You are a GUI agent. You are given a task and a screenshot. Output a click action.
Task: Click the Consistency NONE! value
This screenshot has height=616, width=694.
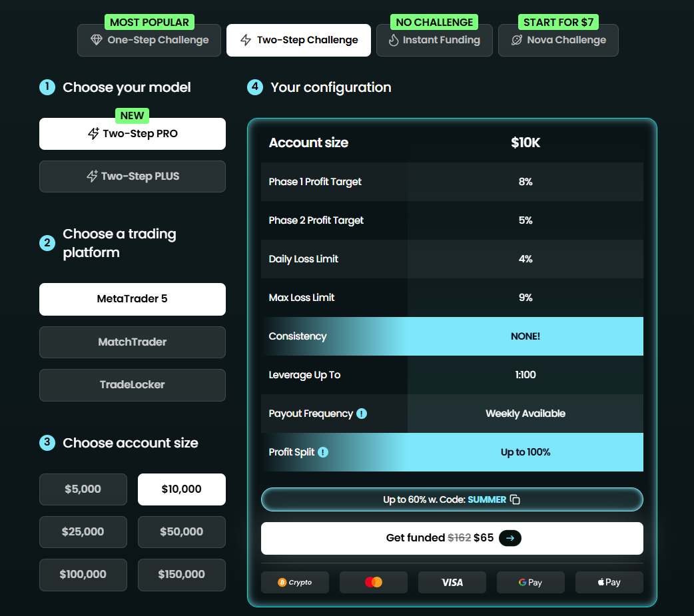coord(525,336)
